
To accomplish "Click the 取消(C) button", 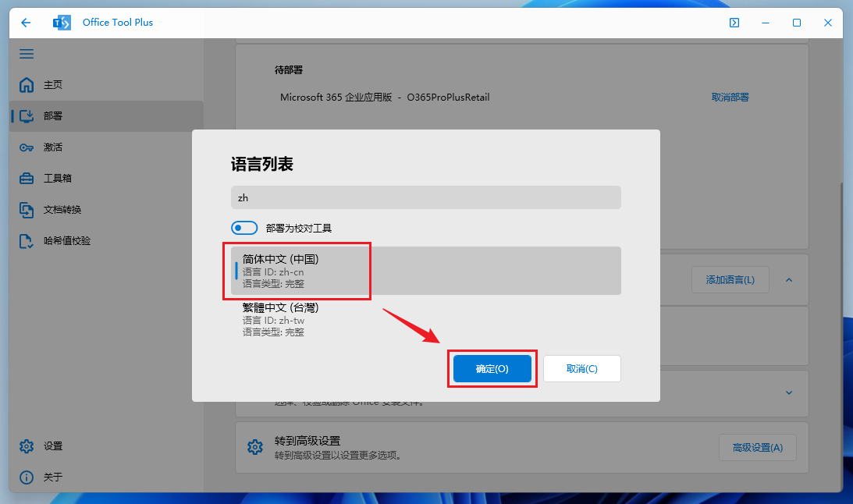I will pyautogui.click(x=582, y=368).
